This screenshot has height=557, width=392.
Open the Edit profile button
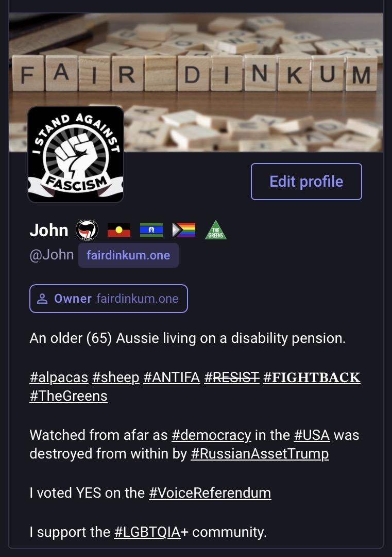pos(306,182)
